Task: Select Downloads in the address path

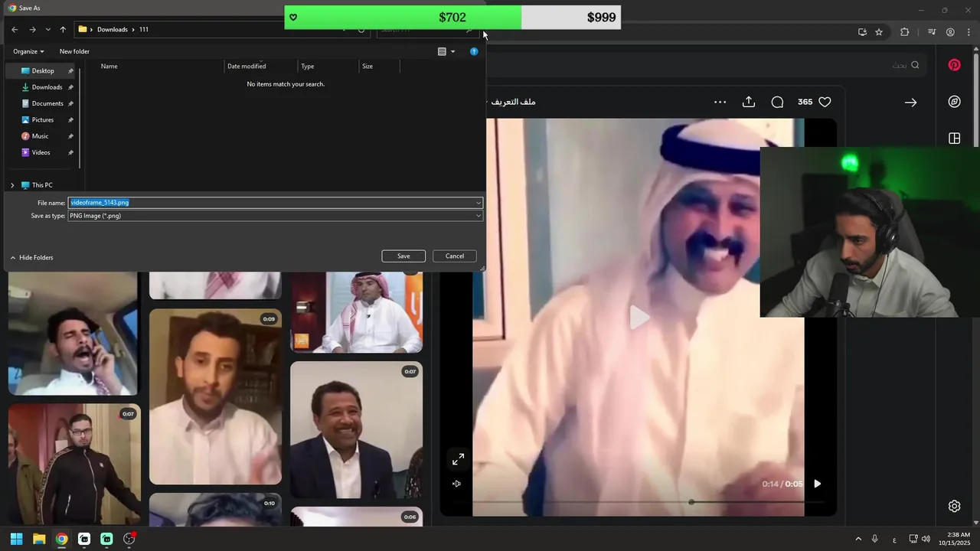Action: pyautogui.click(x=112, y=30)
